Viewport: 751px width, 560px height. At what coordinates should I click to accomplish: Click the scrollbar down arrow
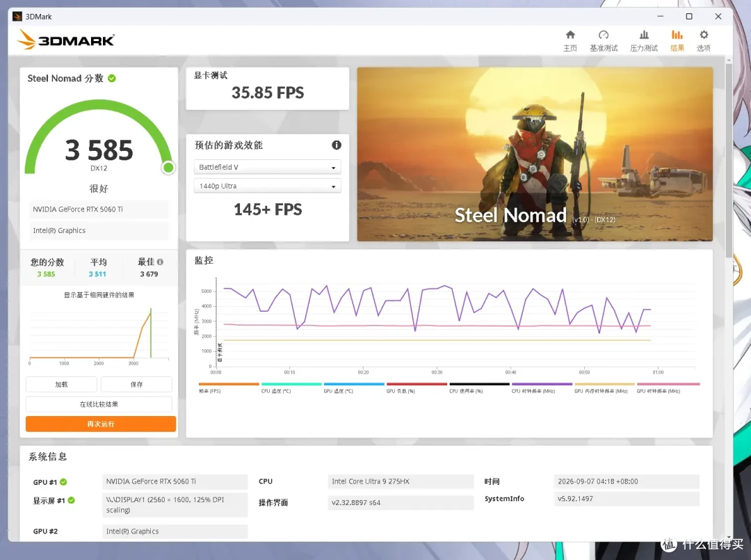tap(729, 538)
